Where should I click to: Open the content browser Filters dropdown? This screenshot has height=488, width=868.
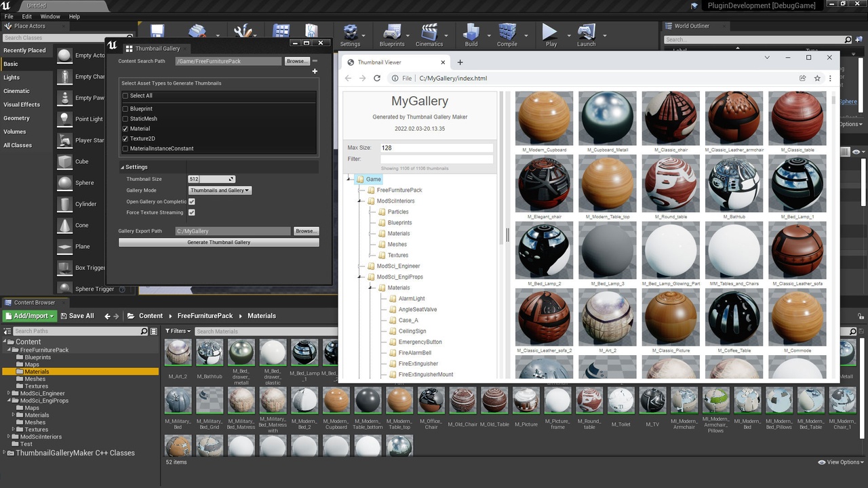[178, 331]
